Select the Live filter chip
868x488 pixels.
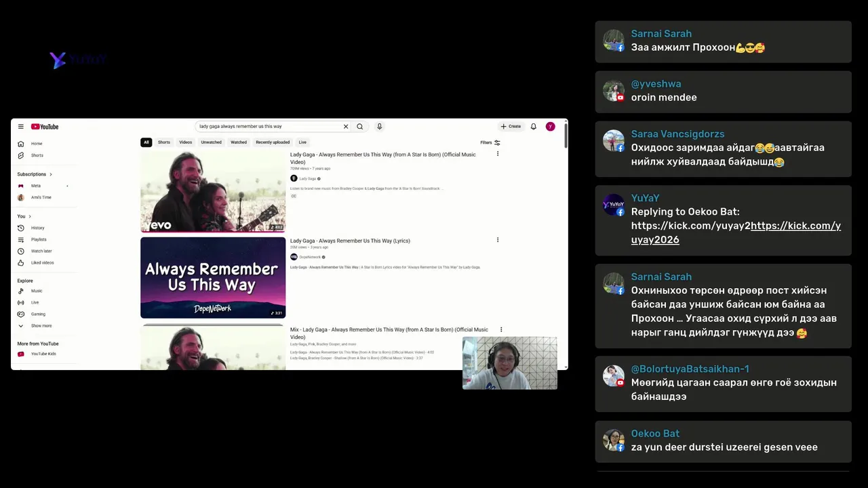[x=302, y=142]
